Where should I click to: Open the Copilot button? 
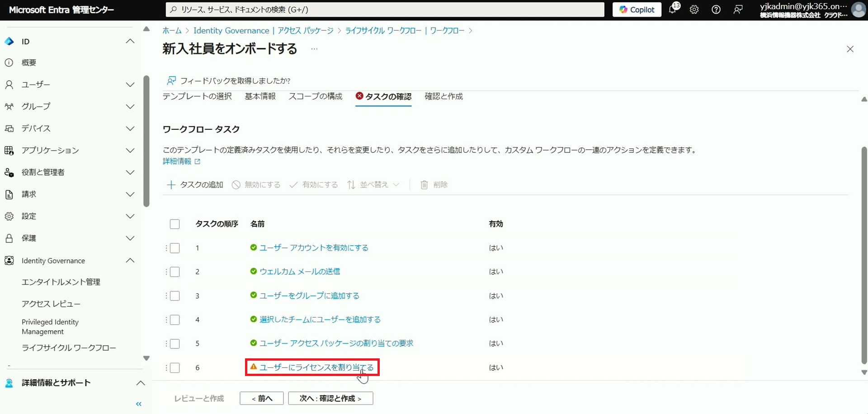(x=637, y=10)
